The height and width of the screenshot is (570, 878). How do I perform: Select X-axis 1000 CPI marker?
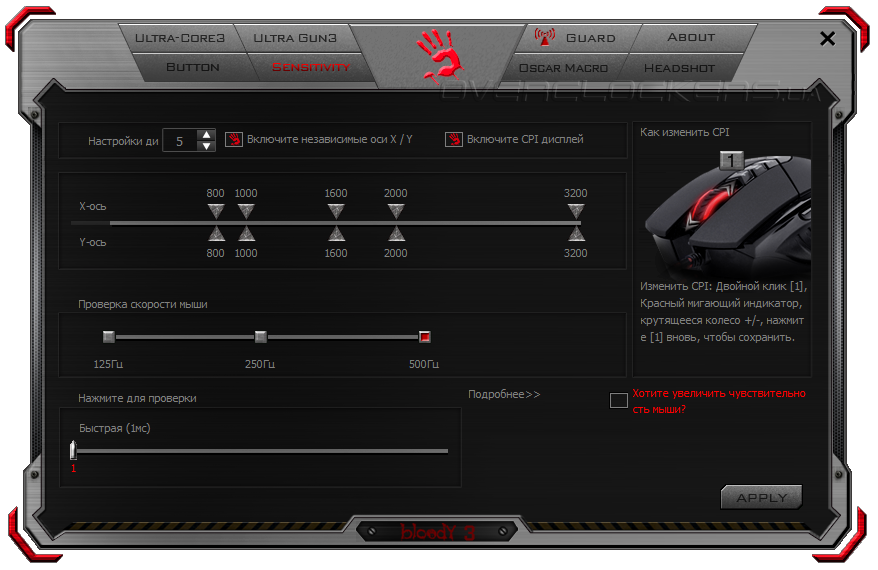click(246, 211)
